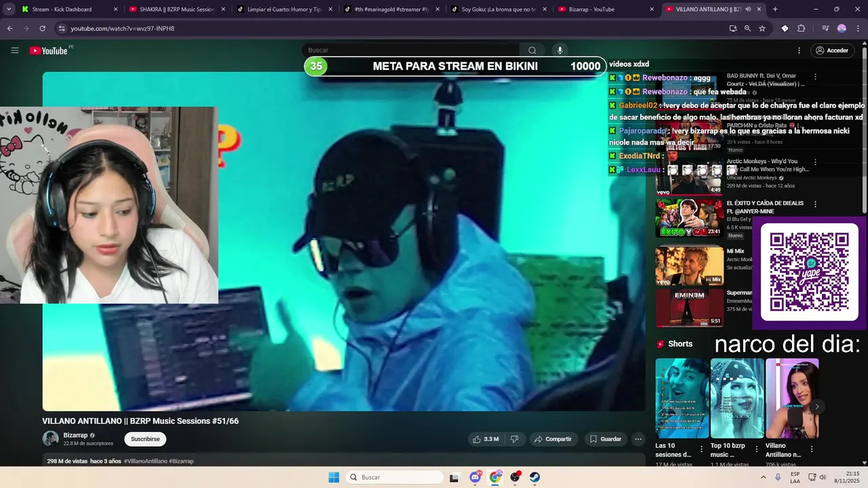Open the media control icon
Screen dimensions: 868x488
[x=825, y=28]
